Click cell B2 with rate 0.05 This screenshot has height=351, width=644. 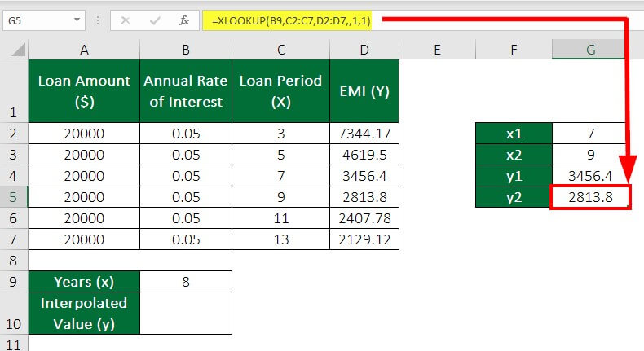186,134
